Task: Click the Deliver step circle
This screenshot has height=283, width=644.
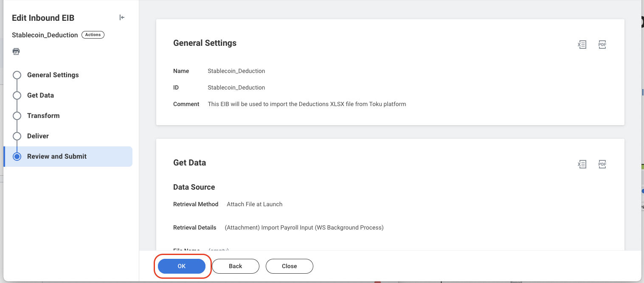Action: (x=17, y=136)
